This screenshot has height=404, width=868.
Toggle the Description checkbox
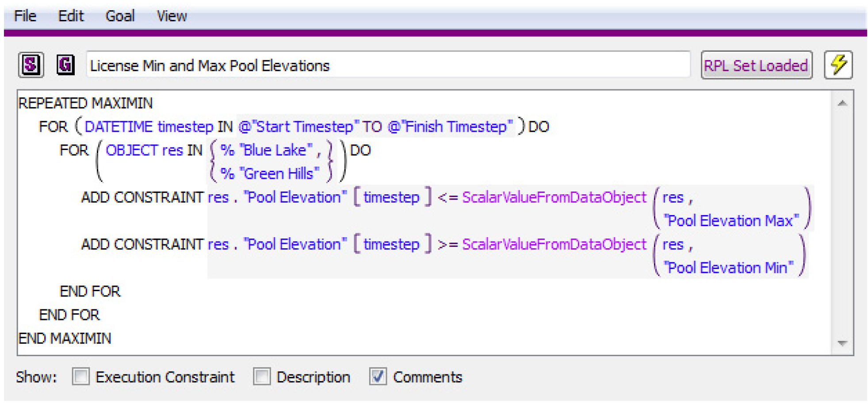262,377
